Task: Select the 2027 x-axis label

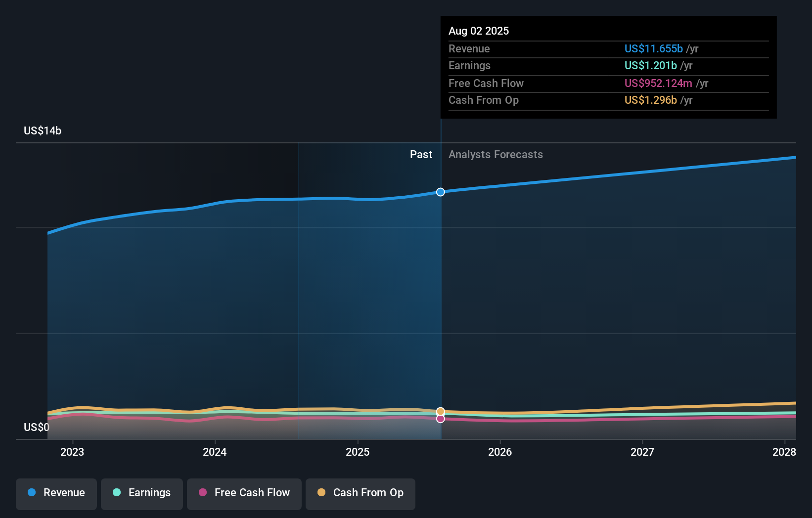Action: click(x=642, y=452)
